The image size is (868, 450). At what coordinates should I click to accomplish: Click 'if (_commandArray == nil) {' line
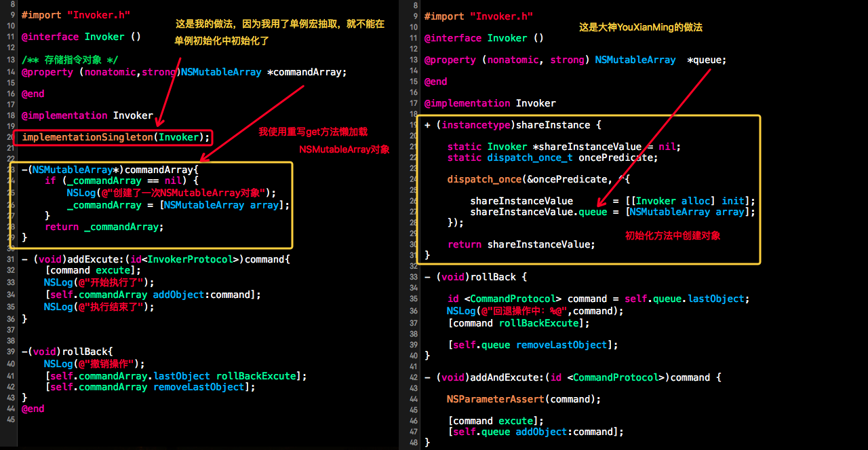pos(121,181)
